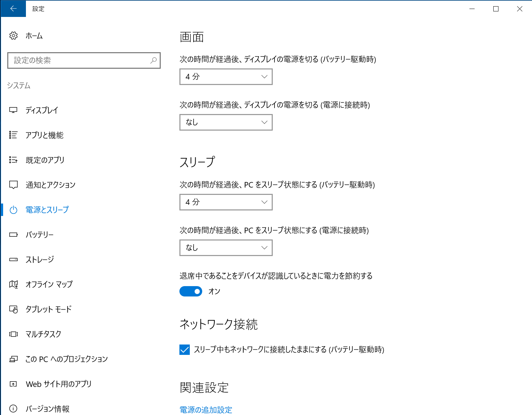Screen dimensions: 532x415
Task: Select 電源とスリープ in the sidebar
Action: point(47,209)
